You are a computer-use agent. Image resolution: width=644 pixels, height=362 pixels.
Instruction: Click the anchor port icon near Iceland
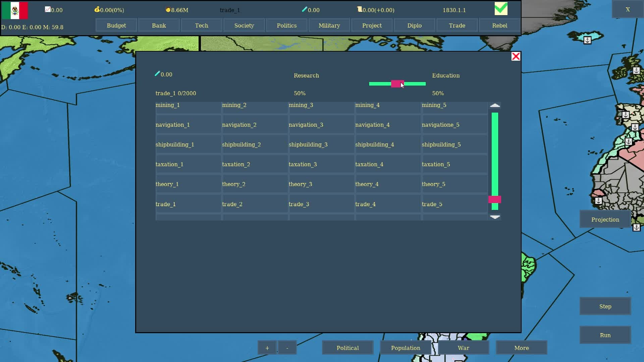tap(587, 40)
